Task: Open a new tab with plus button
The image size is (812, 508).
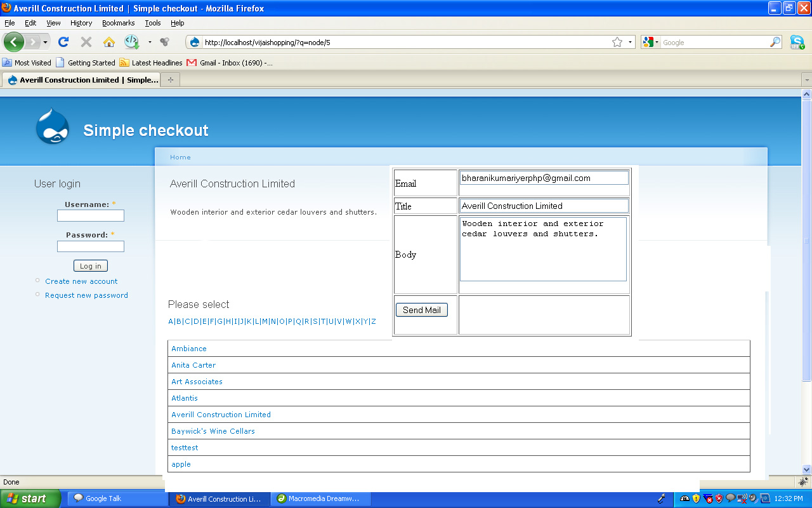Action: click(x=170, y=80)
